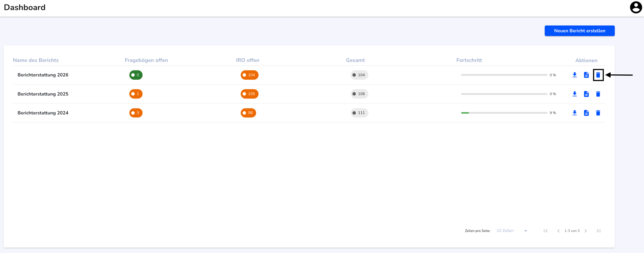
Task: Download the Berichterstattung 2025 report
Action: tap(574, 94)
